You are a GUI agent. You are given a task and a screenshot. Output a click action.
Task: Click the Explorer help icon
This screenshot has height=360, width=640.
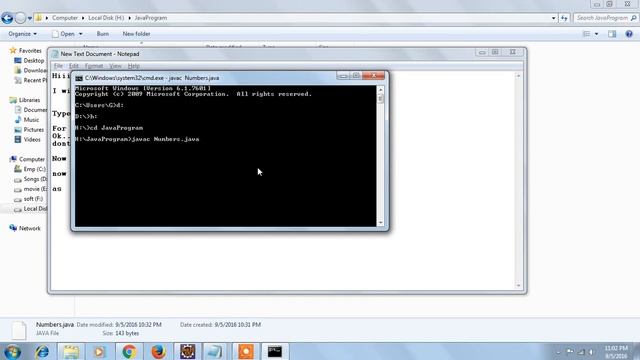pyautogui.click(x=629, y=34)
